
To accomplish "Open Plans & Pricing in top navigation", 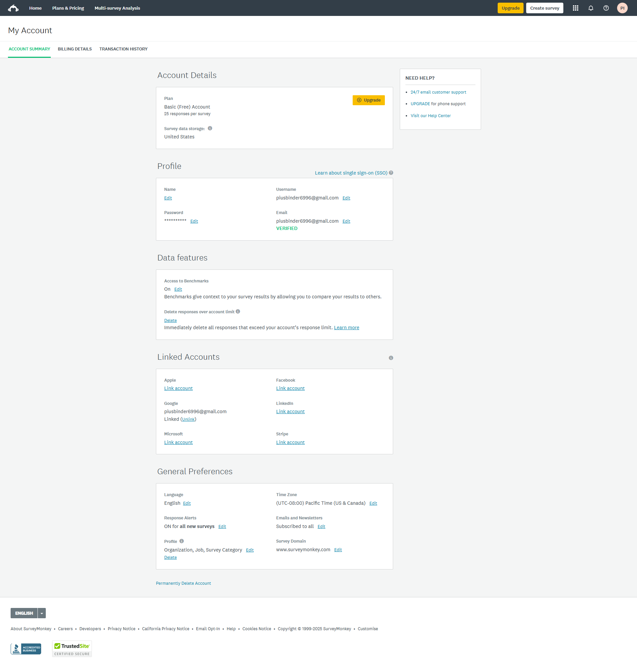I will (x=68, y=8).
